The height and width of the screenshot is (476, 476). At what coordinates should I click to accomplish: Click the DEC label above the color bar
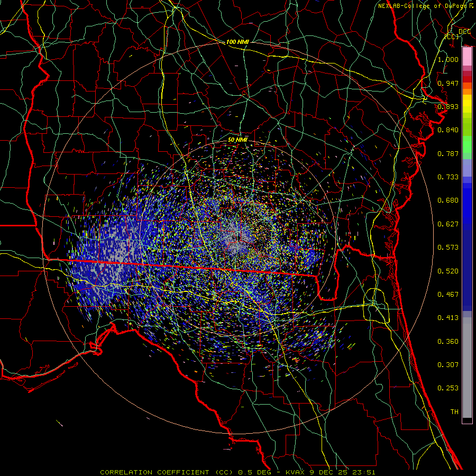click(464, 32)
